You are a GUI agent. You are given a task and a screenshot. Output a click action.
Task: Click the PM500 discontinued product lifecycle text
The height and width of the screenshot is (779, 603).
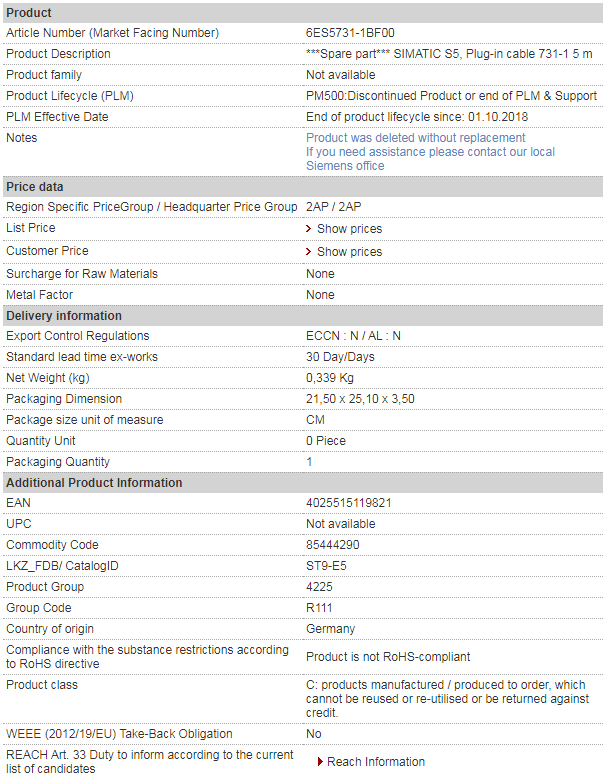click(451, 96)
